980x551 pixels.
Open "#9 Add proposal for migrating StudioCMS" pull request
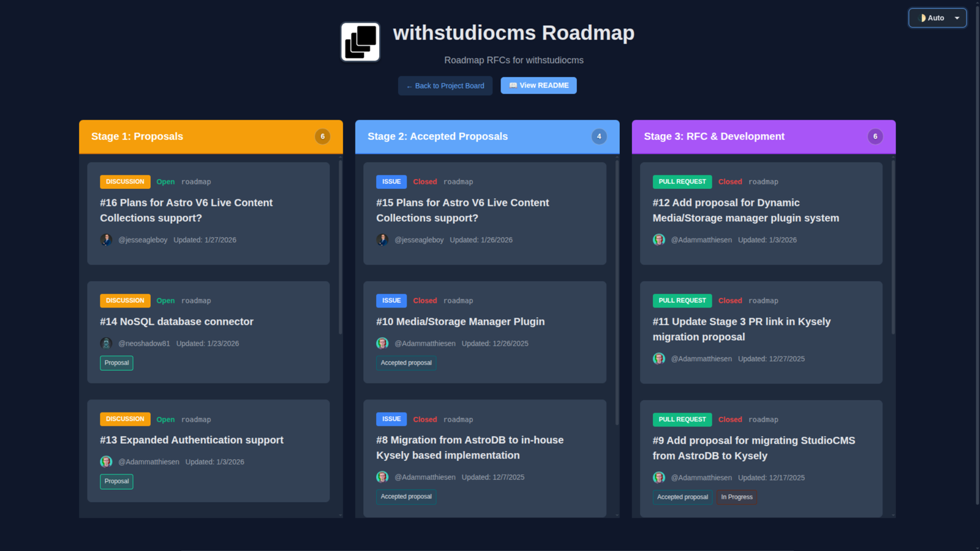(754, 448)
